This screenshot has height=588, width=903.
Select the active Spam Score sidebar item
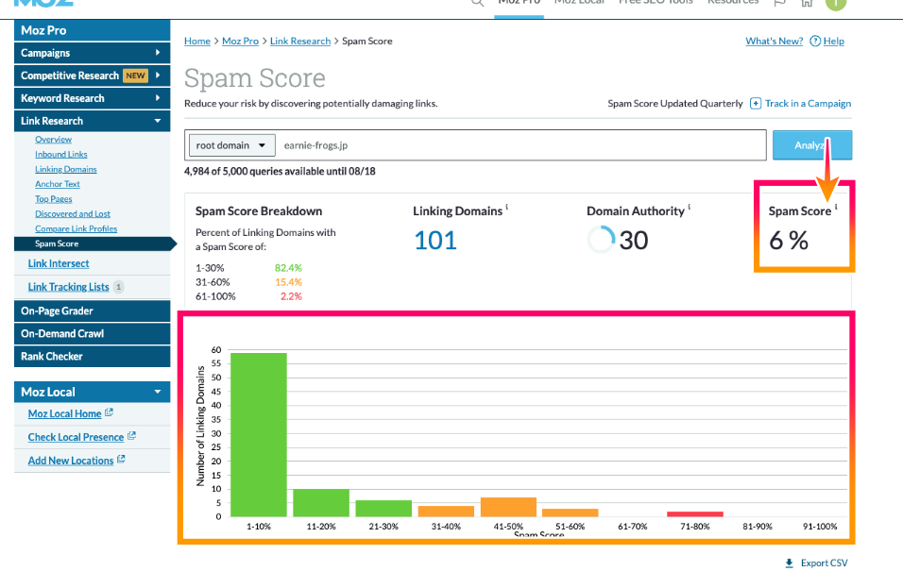click(95, 244)
